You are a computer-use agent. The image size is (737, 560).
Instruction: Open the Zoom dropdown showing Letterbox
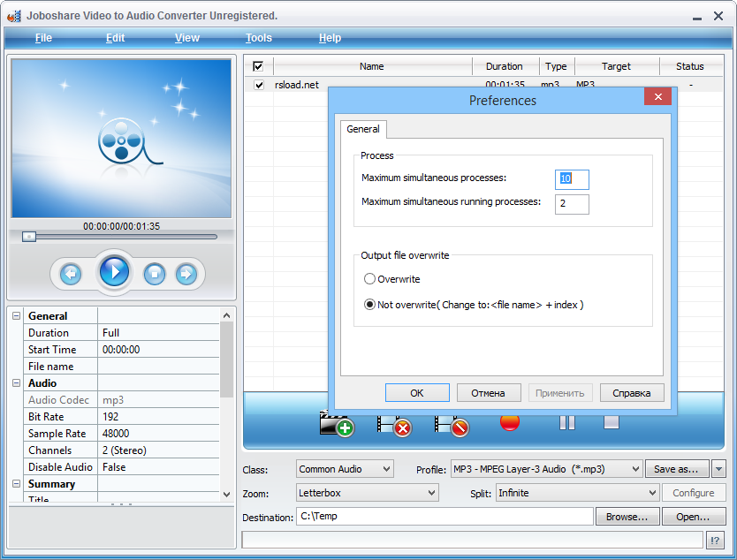(x=368, y=493)
